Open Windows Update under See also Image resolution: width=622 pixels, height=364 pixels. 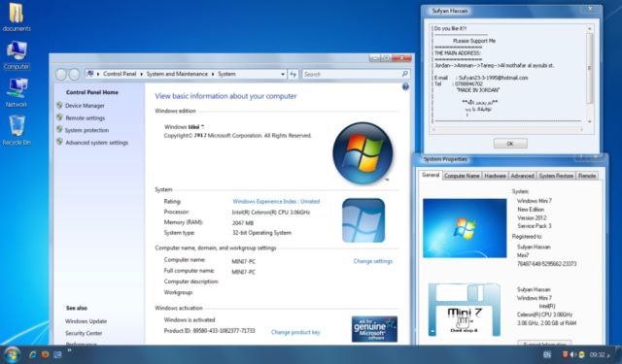86,321
